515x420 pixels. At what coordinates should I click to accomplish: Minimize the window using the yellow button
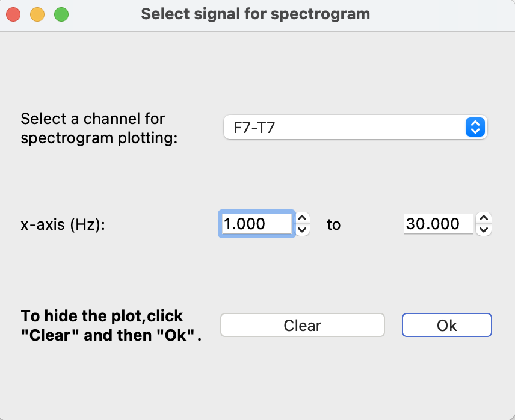(x=37, y=14)
